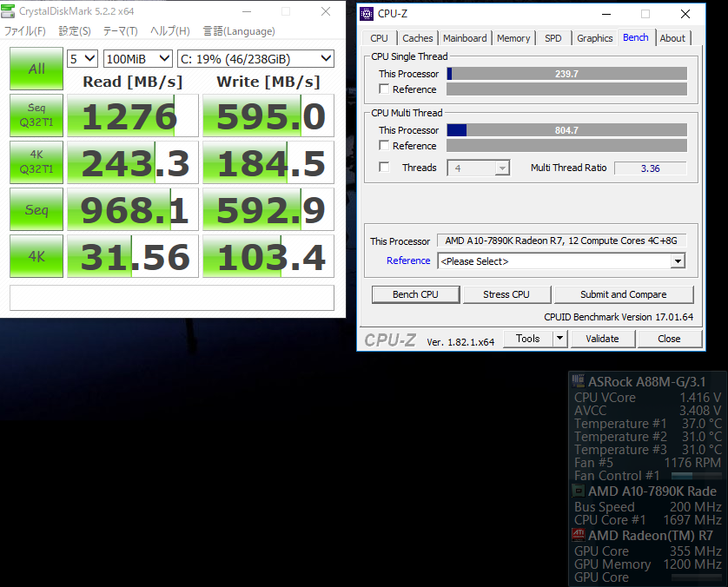Viewport: 728px width, 587px height.
Task: Click the multi thread score bar 804.7
Action: (566, 130)
